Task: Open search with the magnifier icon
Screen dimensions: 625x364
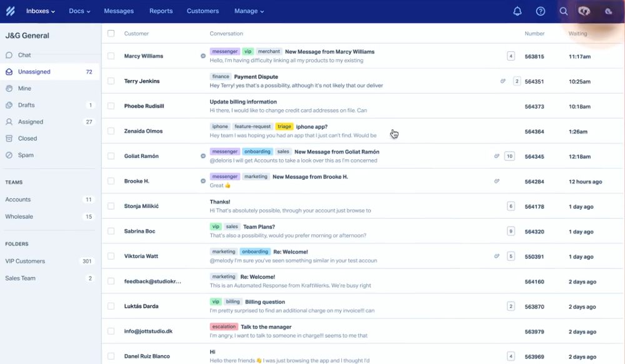Action: [564, 11]
